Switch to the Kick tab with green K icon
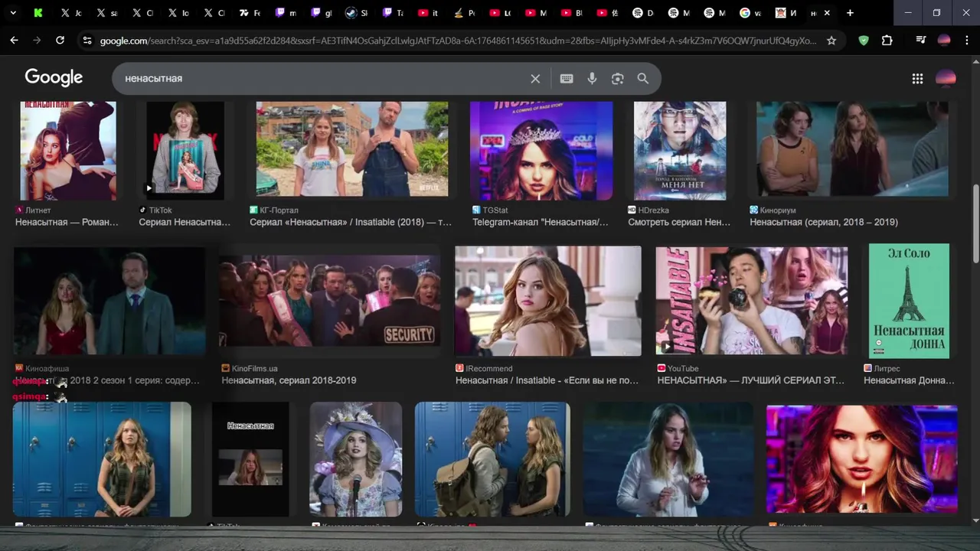Viewport: 980px width, 551px height. (x=39, y=13)
